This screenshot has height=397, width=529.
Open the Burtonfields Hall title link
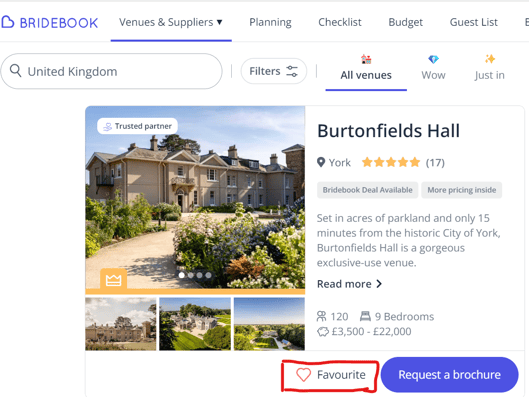388,131
